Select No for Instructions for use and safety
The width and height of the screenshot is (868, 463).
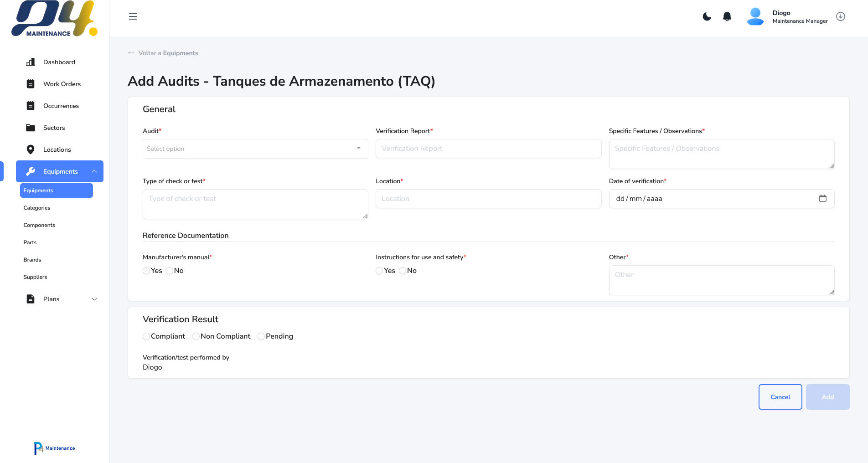pos(403,271)
